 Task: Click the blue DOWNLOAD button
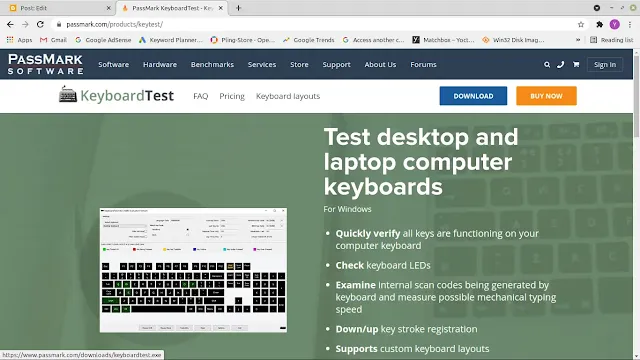[x=473, y=96]
